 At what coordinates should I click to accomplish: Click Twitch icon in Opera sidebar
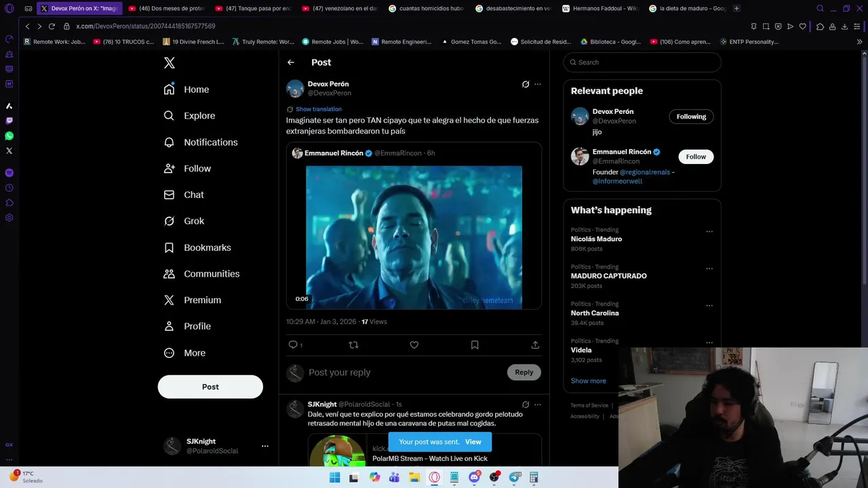click(9, 121)
